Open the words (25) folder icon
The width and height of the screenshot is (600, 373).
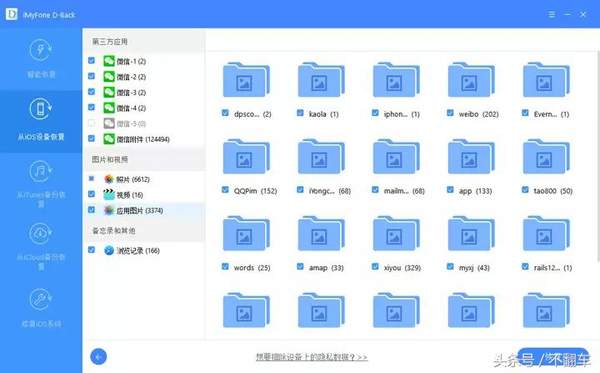coord(246,234)
